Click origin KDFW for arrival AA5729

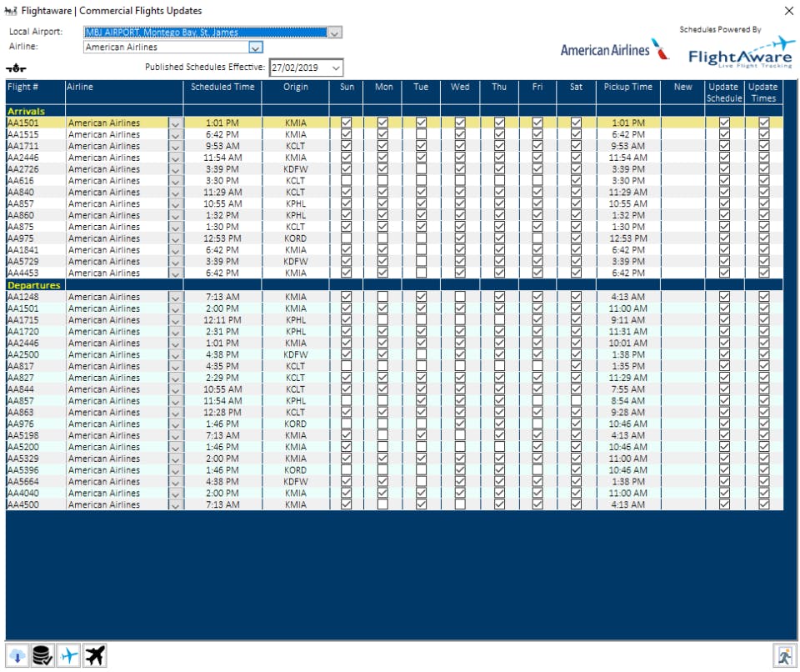point(296,262)
